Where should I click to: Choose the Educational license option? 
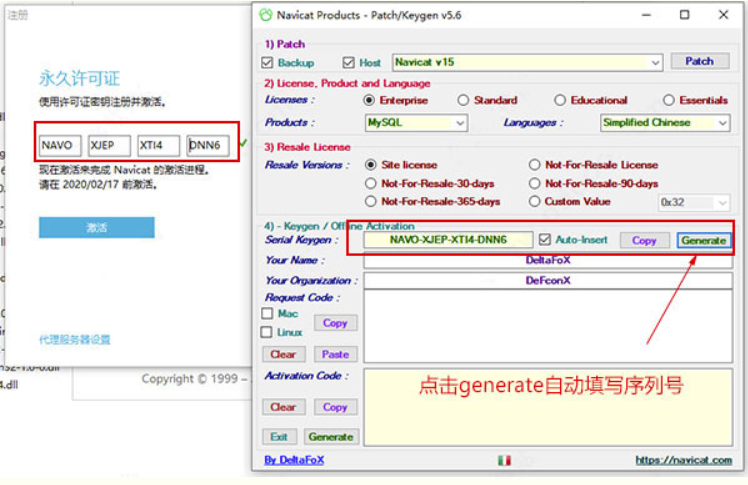pyautogui.click(x=560, y=100)
